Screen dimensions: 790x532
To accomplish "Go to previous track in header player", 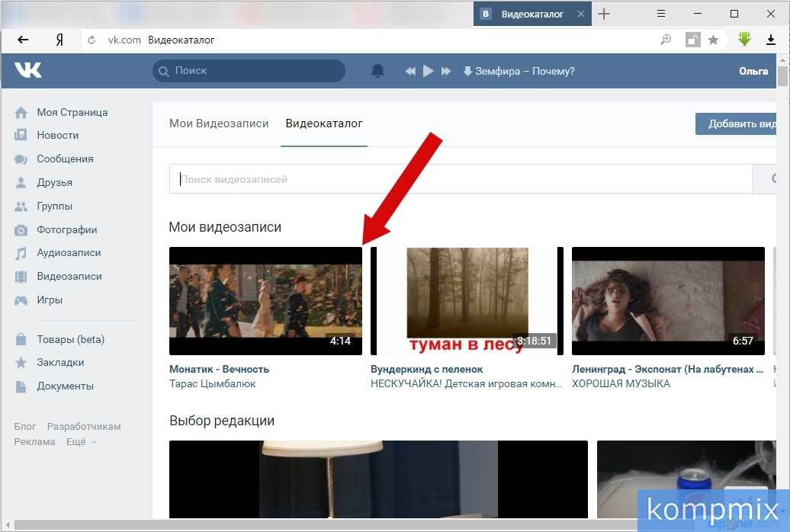I will [410, 71].
